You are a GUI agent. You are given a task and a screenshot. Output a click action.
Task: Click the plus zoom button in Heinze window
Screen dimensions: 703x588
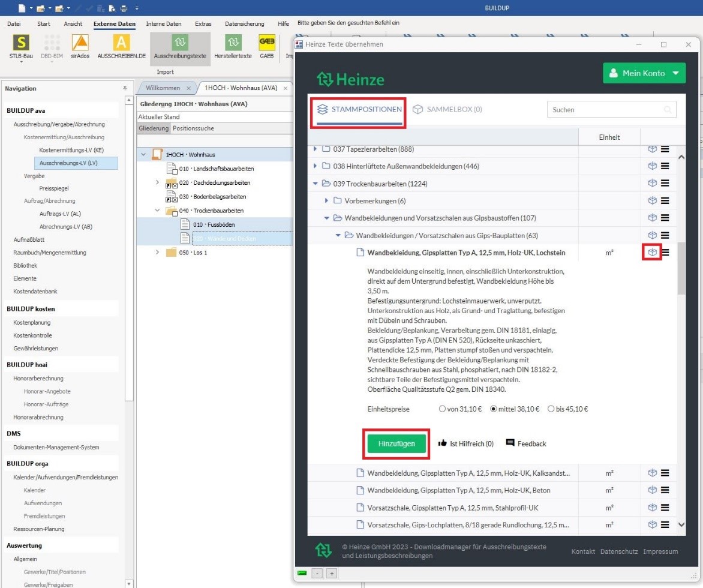pyautogui.click(x=332, y=573)
